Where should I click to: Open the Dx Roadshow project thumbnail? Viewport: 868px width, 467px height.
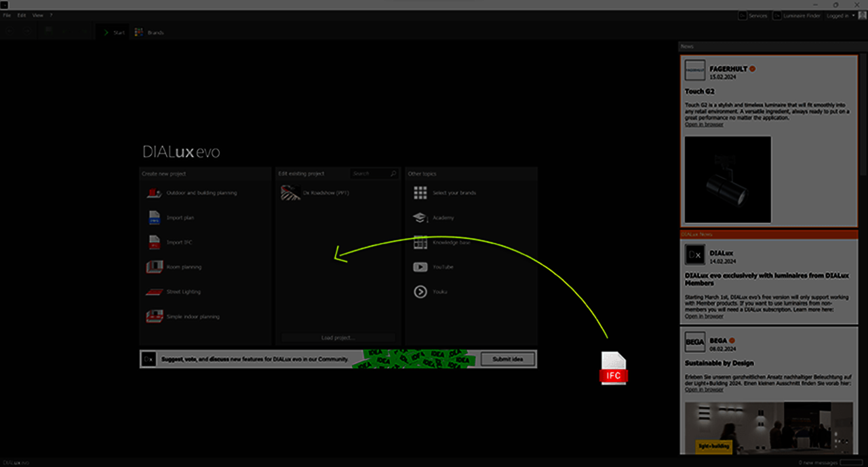pyautogui.click(x=291, y=193)
